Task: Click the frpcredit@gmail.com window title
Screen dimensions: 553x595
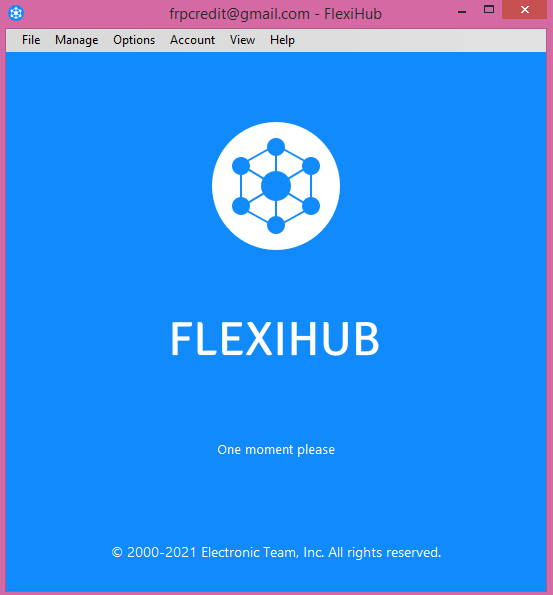Action: click(x=276, y=14)
